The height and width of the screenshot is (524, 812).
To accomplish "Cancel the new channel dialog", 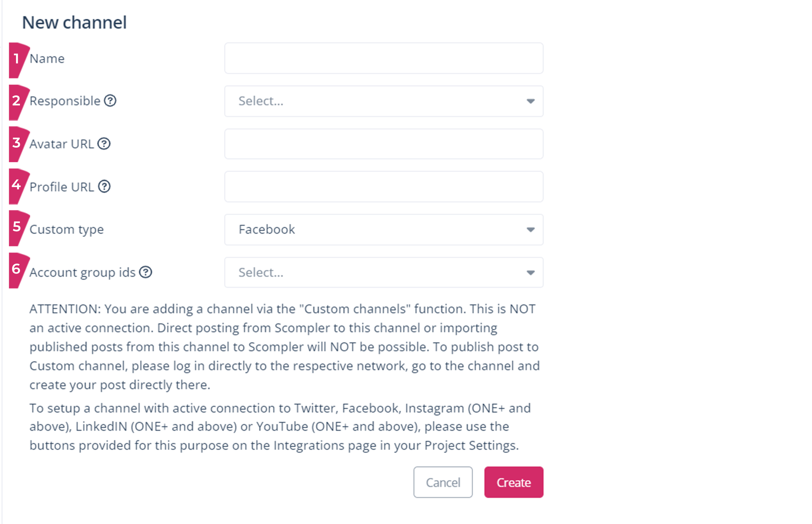I will [x=443, y=482].
